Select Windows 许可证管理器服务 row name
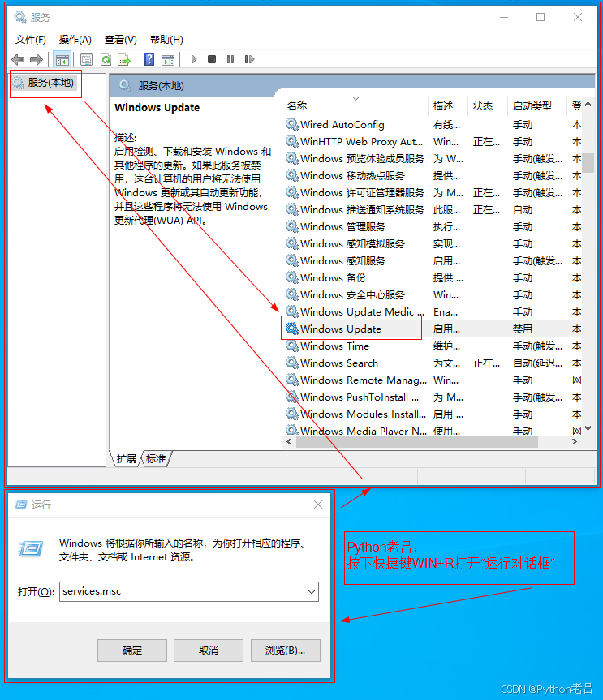 tap(362, 192)
